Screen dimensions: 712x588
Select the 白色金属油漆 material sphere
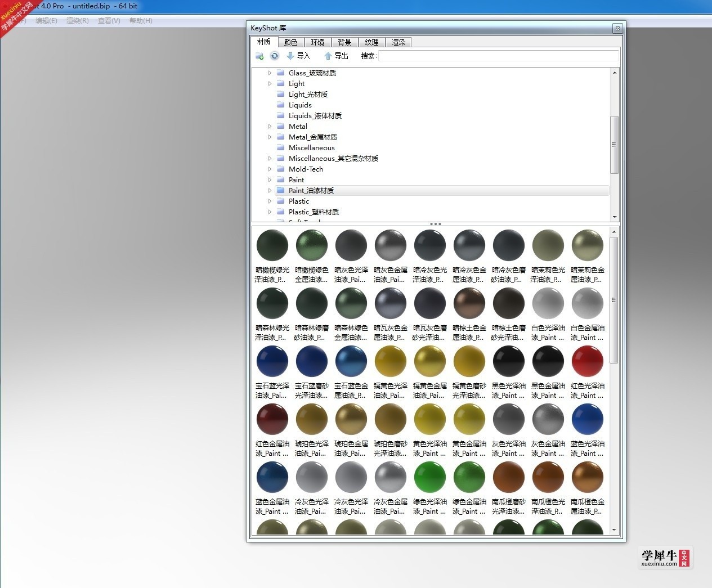[588, 303]
